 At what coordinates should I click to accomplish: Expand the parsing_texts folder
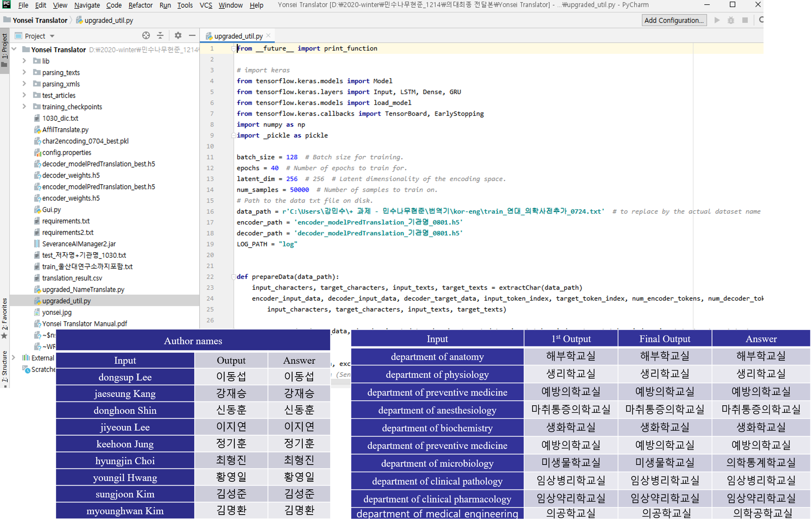24,72
